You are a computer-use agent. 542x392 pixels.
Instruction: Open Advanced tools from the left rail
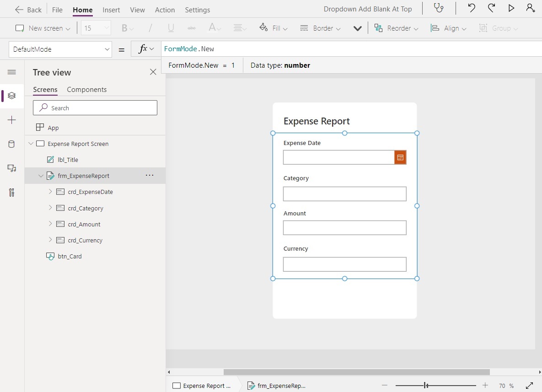(x=11, y=192)
